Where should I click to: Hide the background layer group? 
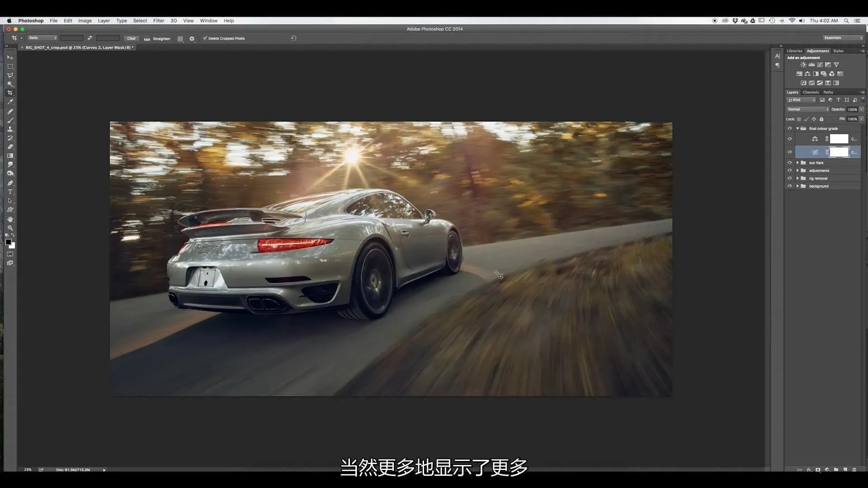[790, 186]
